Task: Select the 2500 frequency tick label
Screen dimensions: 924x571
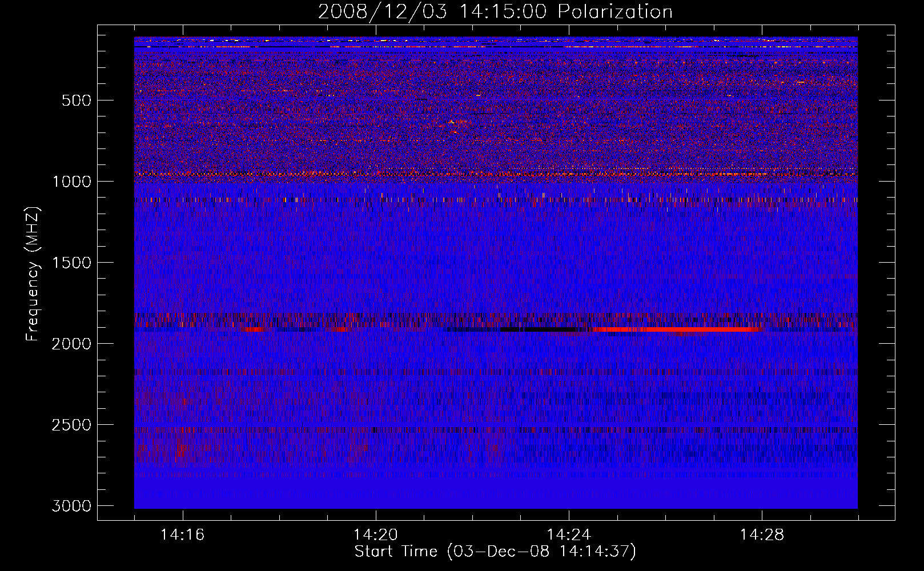Action: click(x=71, y=425)
